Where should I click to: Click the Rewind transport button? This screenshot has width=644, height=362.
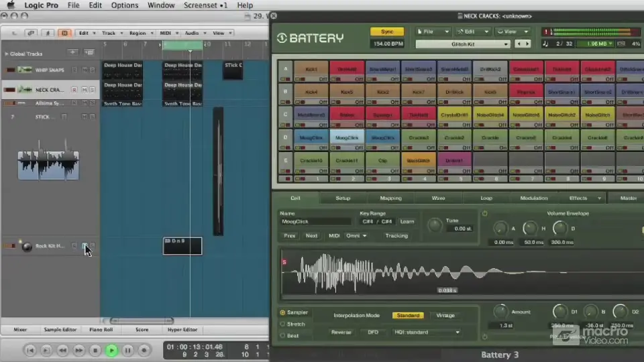pos(62,350)
